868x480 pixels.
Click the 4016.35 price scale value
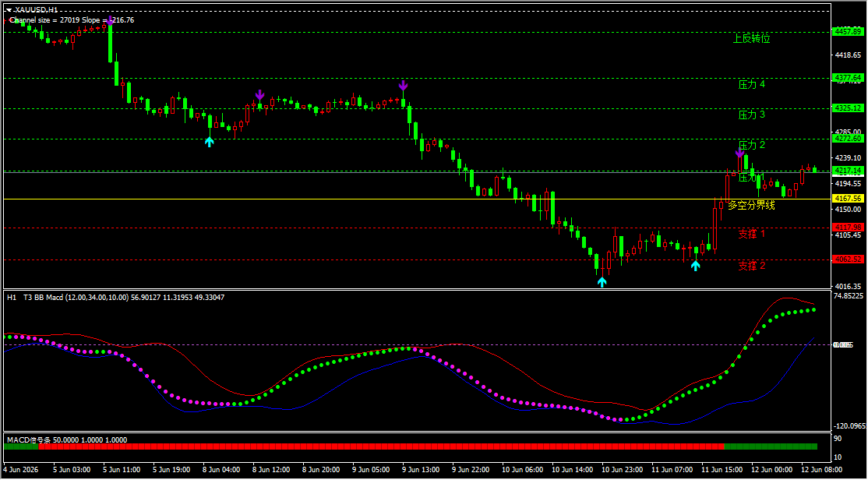click(x=848, y=286)
